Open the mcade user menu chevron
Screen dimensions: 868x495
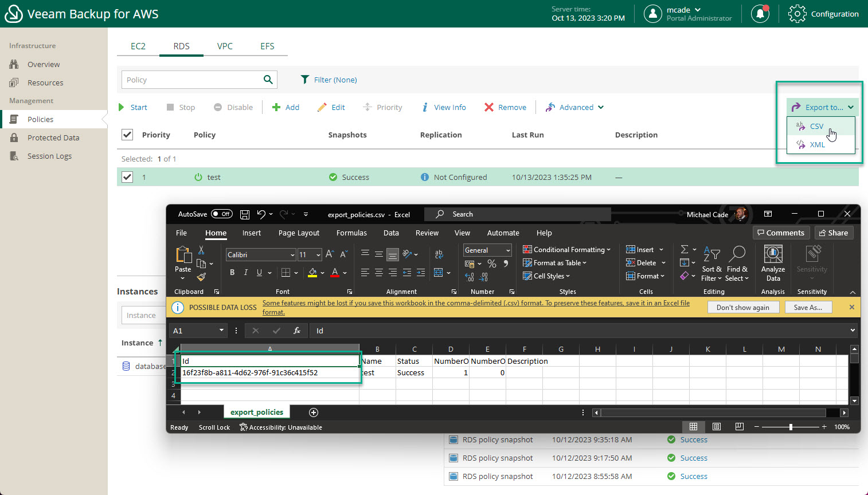point(698,10)
